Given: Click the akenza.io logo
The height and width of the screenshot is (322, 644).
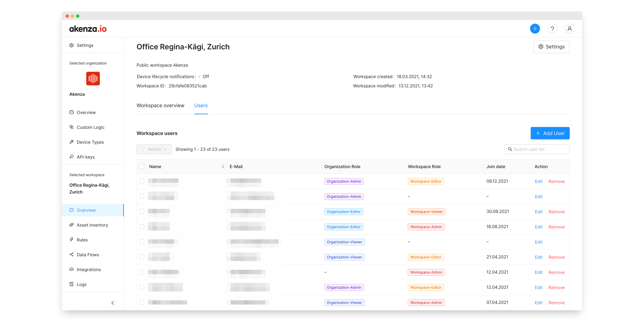Looking at the screenshot, I should point(88,29).
